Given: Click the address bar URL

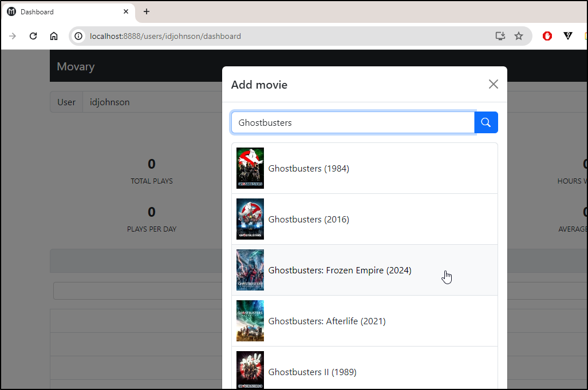Looking at the screenshot, I should [x=165, y=36].
